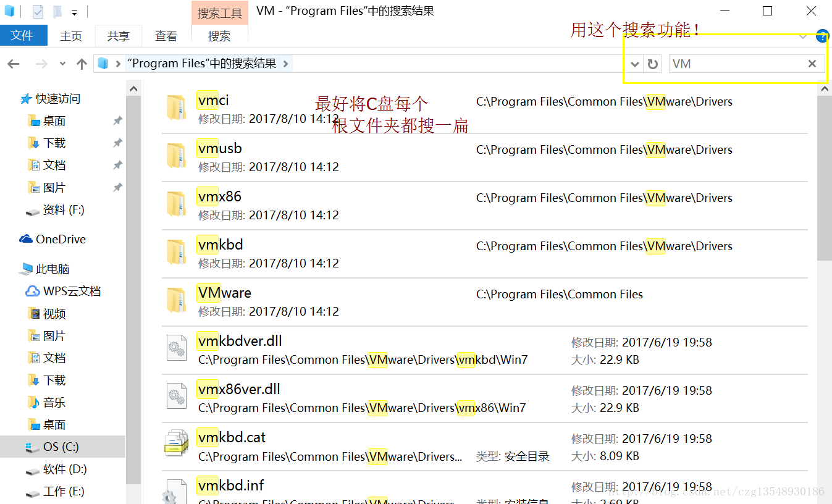Clear the VM search text

click(812, 64)
